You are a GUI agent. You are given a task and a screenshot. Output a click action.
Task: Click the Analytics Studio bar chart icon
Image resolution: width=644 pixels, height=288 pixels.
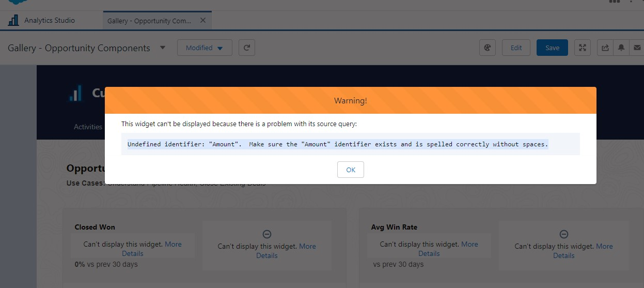tap(13, 20)
